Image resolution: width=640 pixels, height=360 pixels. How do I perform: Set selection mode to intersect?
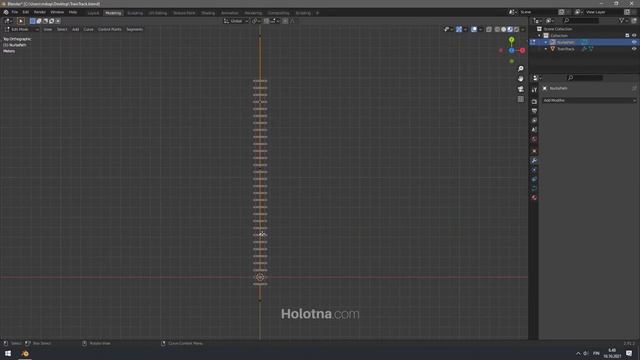point(58,21)
